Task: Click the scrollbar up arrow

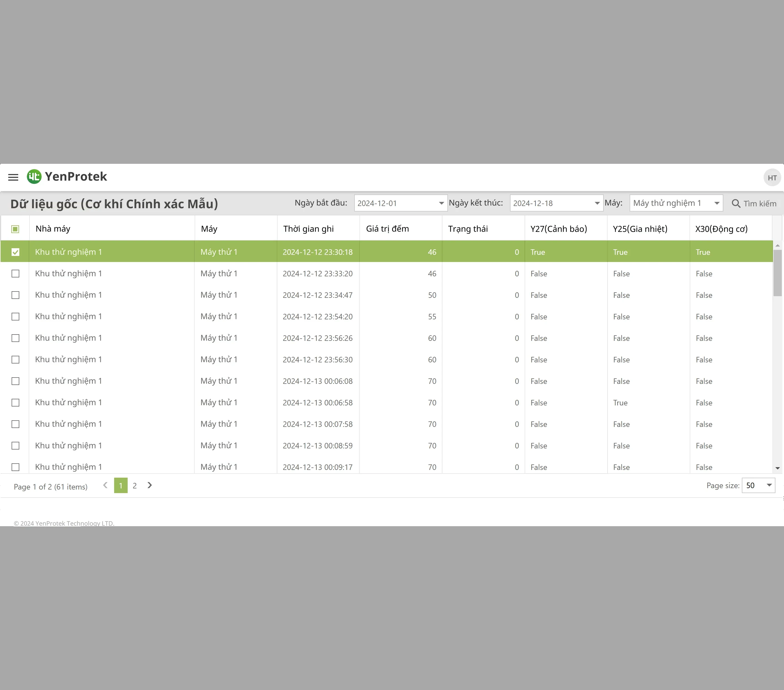Action: (x=777, y=245)
